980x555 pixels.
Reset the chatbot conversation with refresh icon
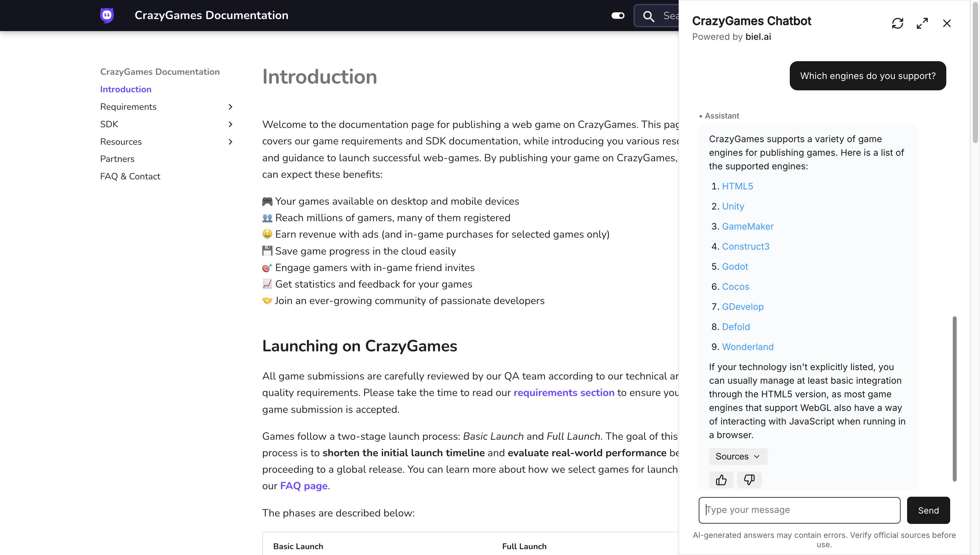point(897,23)
